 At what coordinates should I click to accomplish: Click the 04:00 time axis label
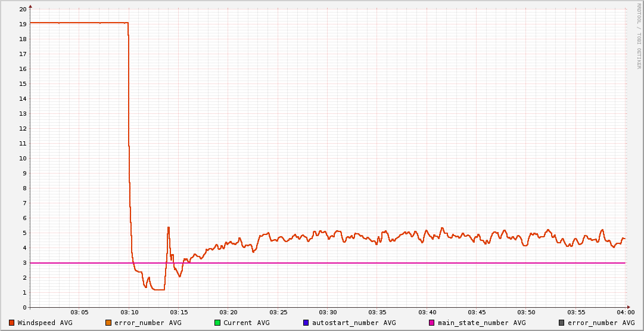pyautogui.click(x=625, y=313)
